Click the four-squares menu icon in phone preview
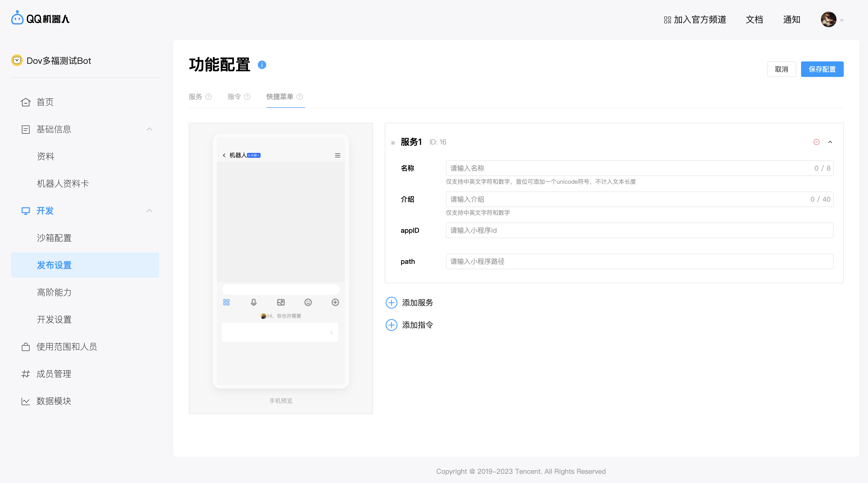868x483 pixels. (226, 302)
